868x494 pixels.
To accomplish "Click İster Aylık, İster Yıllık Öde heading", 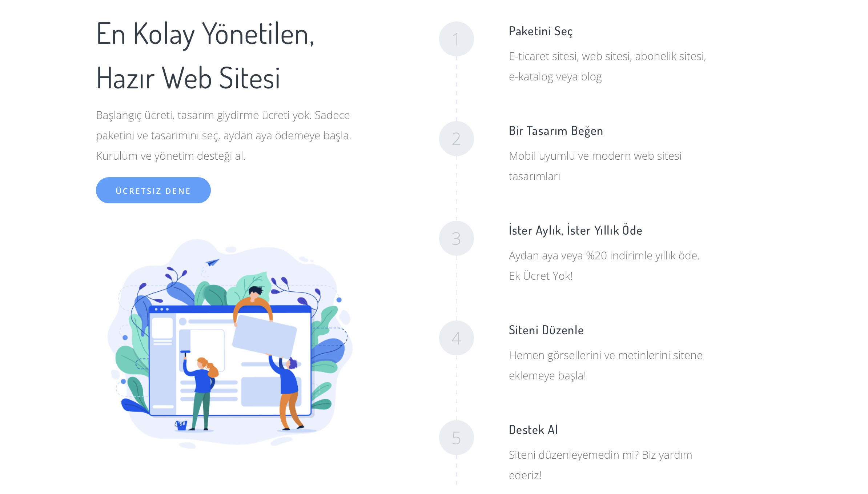I will [575, 230].
